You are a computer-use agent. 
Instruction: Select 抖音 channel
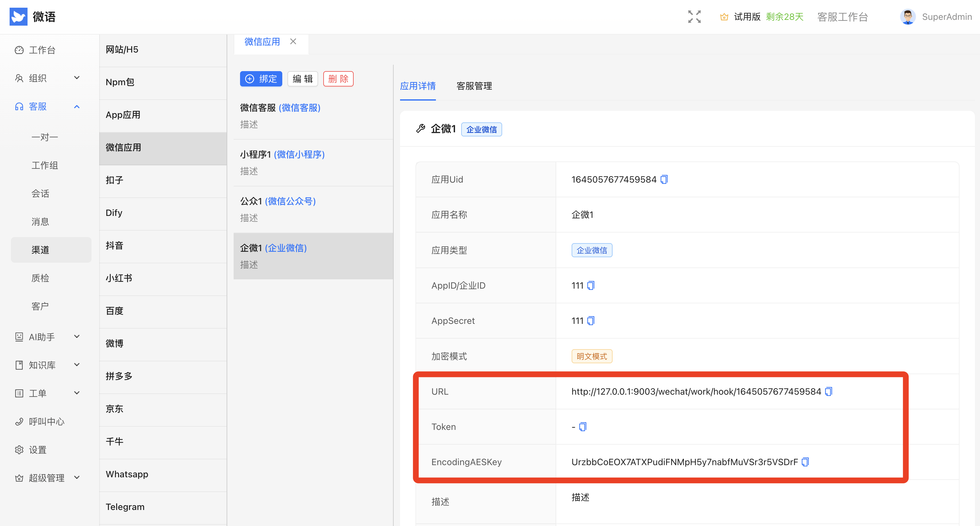[163, 246]
